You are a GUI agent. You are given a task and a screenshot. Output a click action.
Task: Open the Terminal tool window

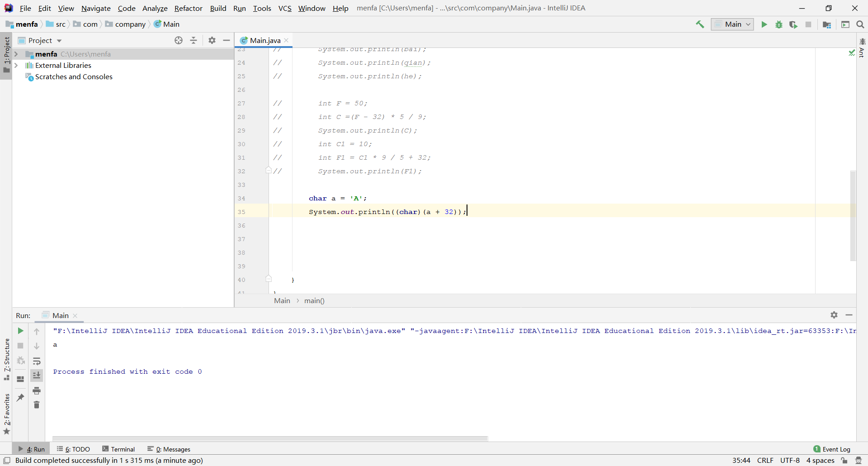point(118,449)
